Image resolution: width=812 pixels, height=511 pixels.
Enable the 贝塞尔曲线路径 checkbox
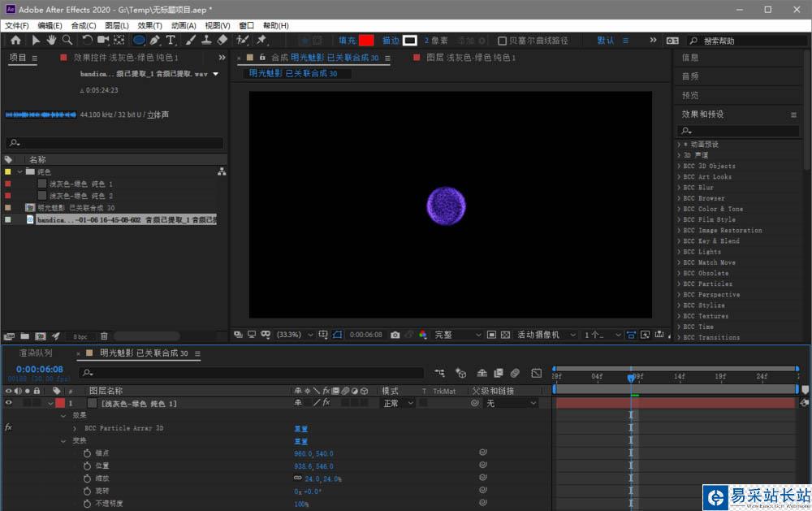click(x=502, y=41)
